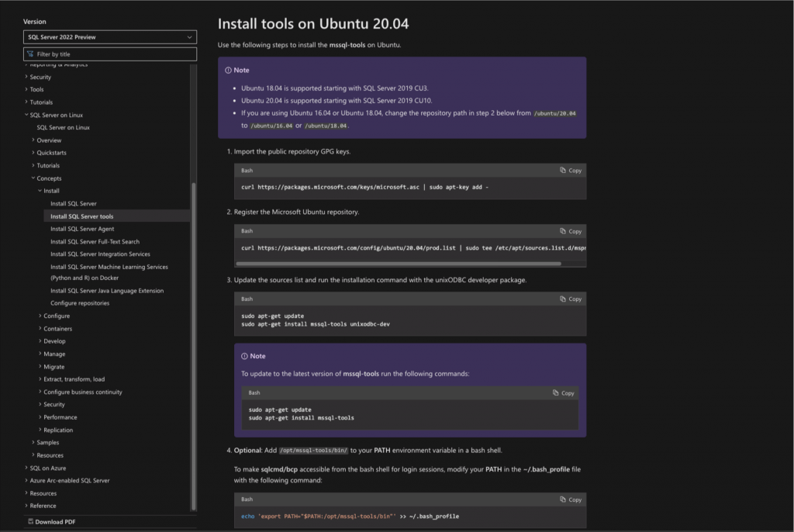Copy the mssql-tools update commands in the note

[x=564, y=393]
